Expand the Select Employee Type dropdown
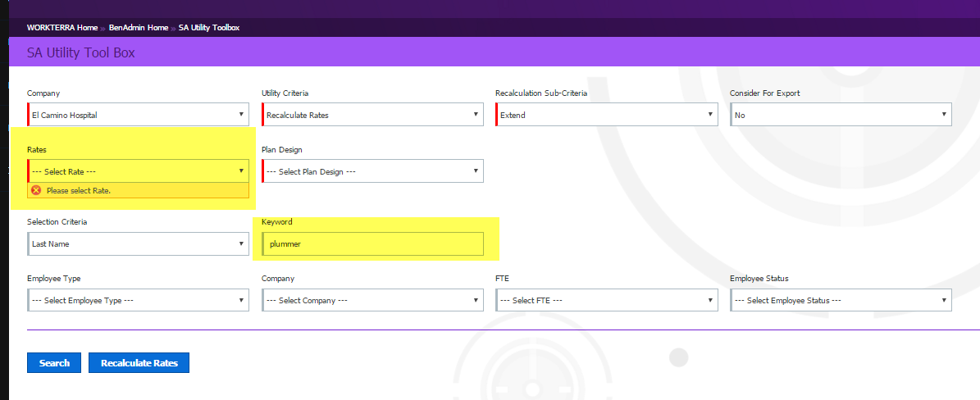Image resolution: width=980 pixels, height=400 pixels. 138,301
